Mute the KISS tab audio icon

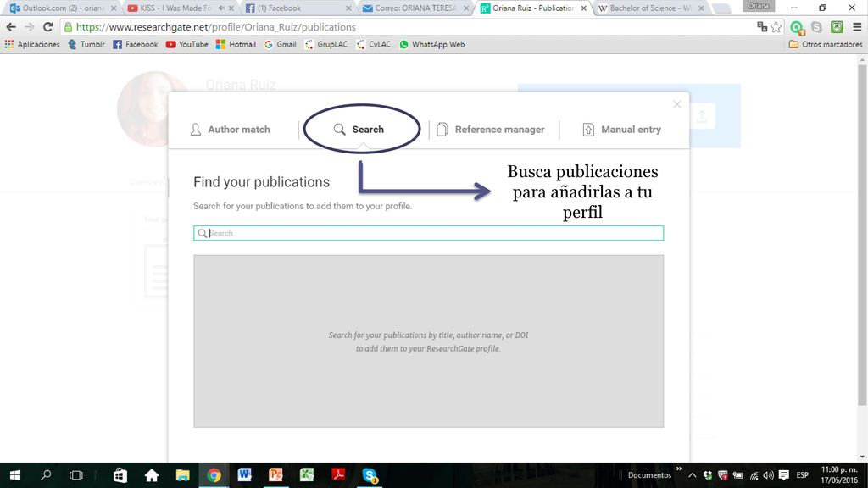(x=221, y=8)
